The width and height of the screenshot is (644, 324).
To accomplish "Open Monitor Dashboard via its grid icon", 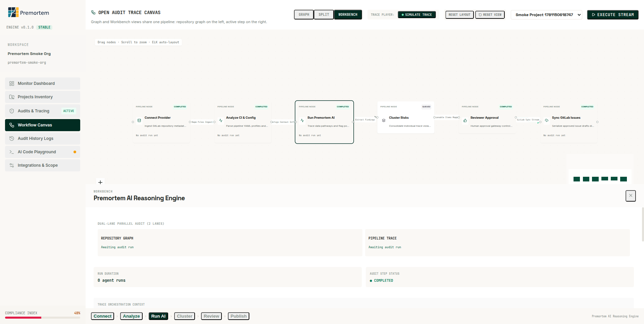I will coord(12,84).
